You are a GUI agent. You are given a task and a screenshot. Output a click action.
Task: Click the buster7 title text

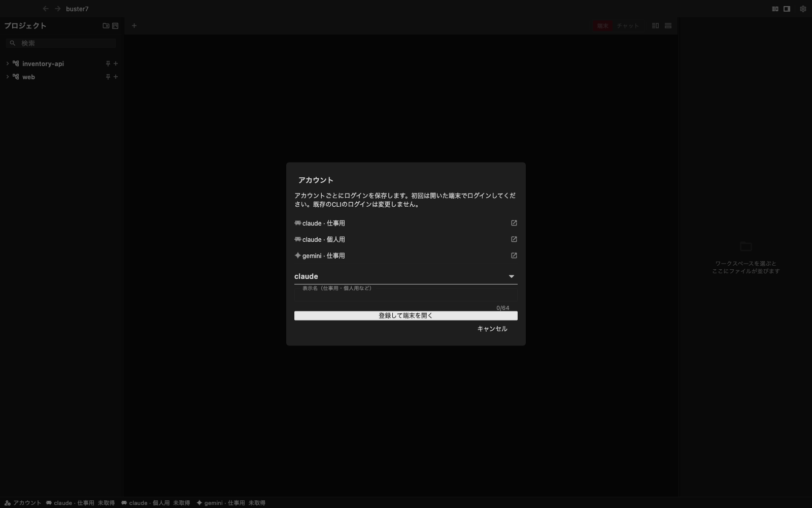[77, 9]
